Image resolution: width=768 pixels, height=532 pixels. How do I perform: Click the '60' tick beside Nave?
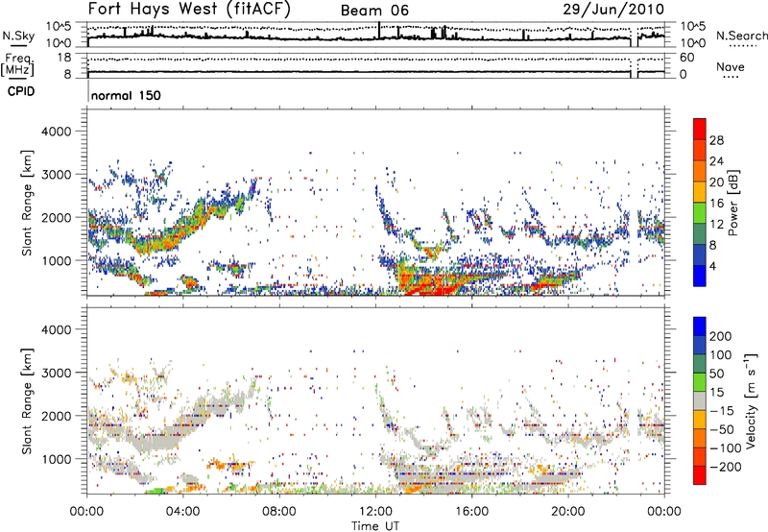click(x=686, y=58)
